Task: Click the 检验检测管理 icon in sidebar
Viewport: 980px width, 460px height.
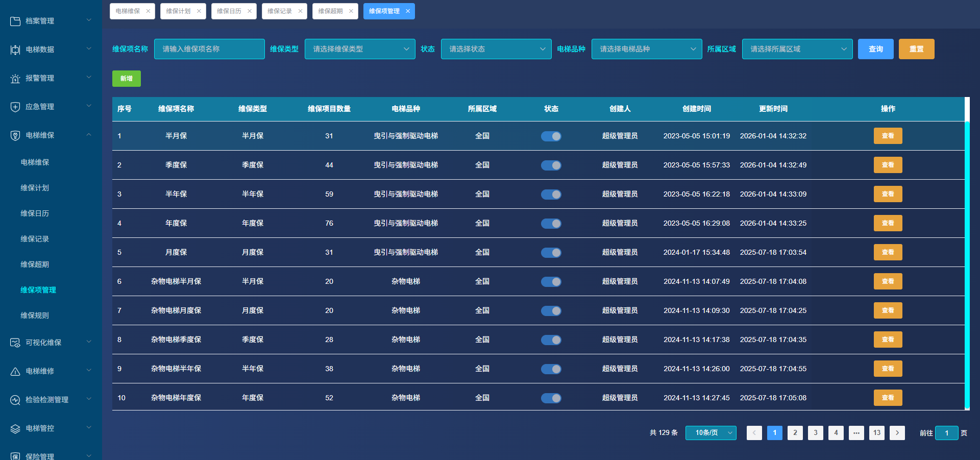Action: [x=15, y=400]
